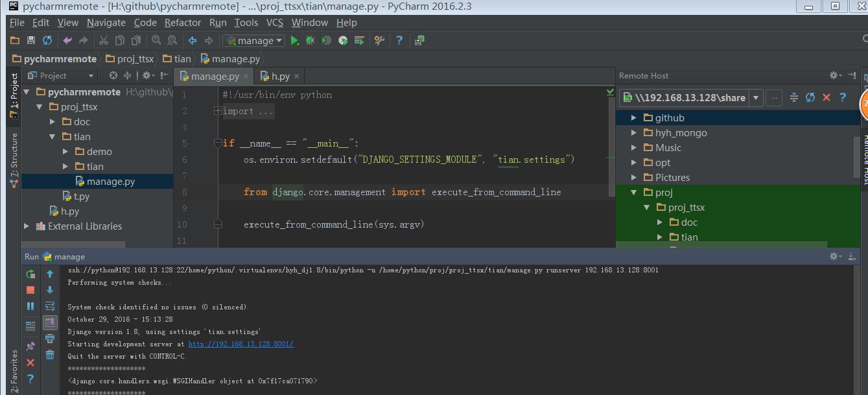
Task: Click proj_ttsx in navigation breadcrumb
Action: [x=130, y=58]
